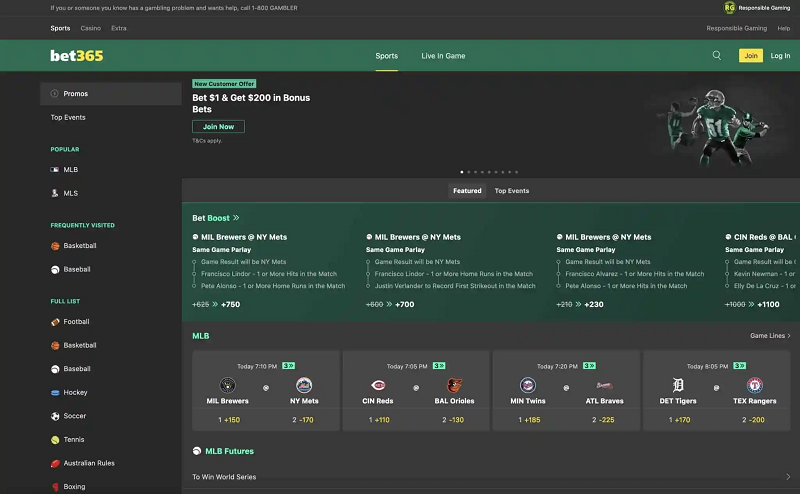Select BAL Orioles -130 odds

pyautogui.click(x=453, y=420)
